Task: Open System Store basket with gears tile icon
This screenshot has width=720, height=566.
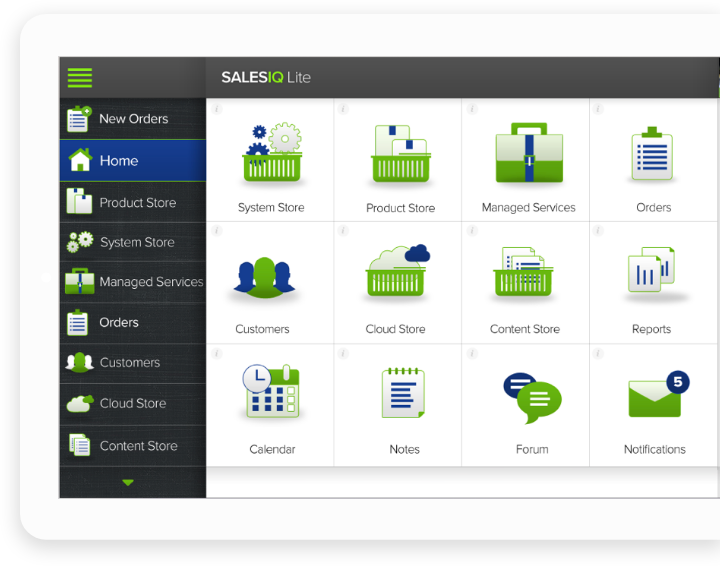Action: pyautogui.click(x=272, y=152)
